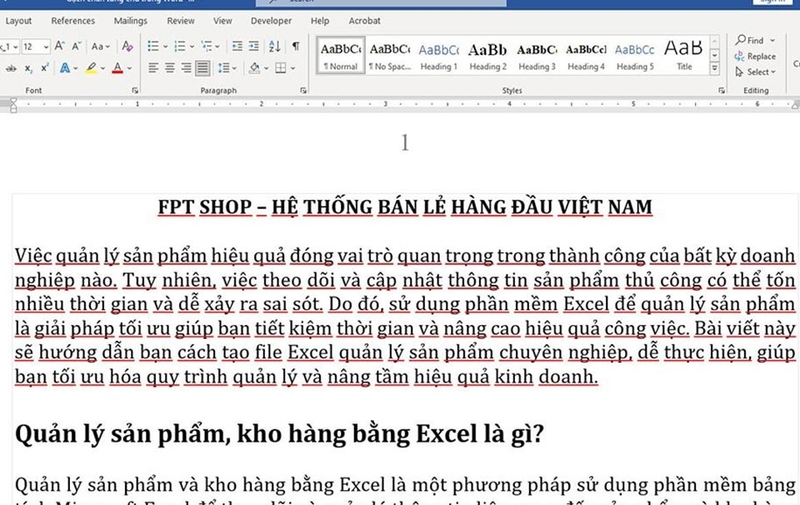Expand the font name dropdown
800x505 pixels.
16,47
